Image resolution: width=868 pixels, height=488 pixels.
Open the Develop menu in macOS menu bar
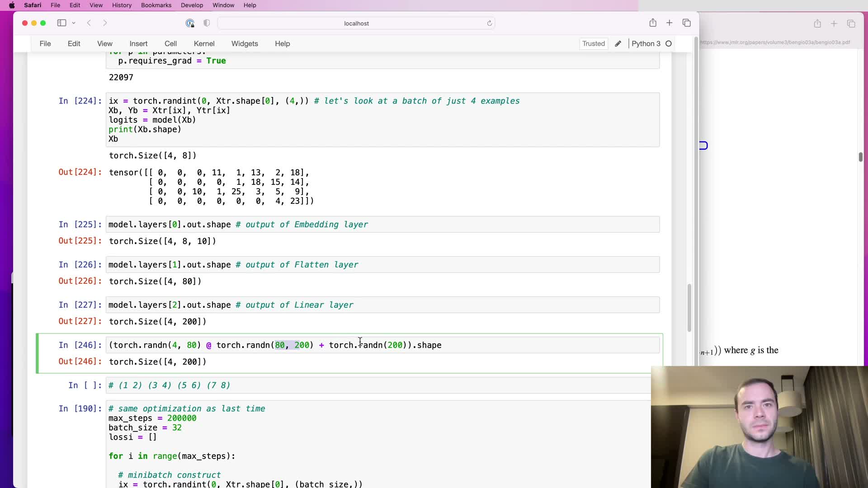[192, 5]
